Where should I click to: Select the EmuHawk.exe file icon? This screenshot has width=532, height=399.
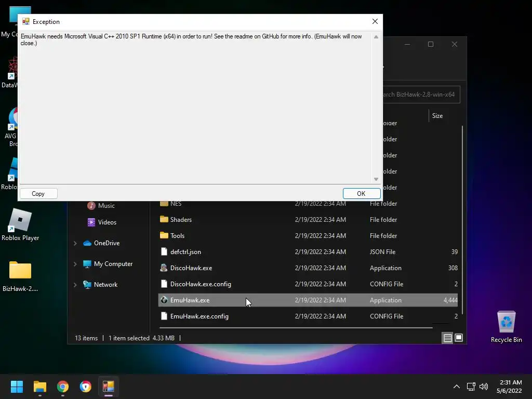pos(164,300)
